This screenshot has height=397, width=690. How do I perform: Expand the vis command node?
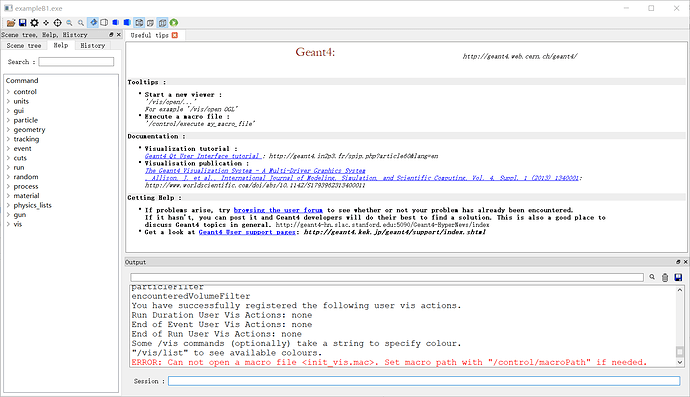click(x=8, y=224)
